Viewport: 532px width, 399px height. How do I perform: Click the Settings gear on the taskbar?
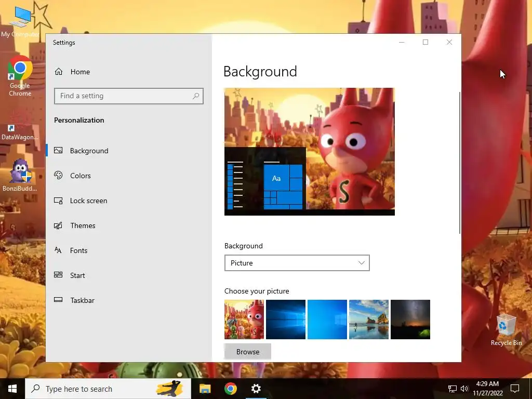click(256, 389)
